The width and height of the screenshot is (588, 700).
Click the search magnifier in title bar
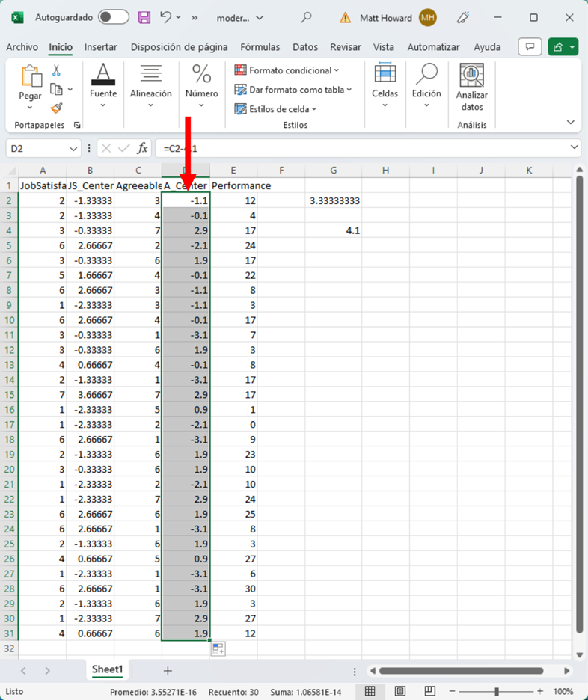(306, 17)
